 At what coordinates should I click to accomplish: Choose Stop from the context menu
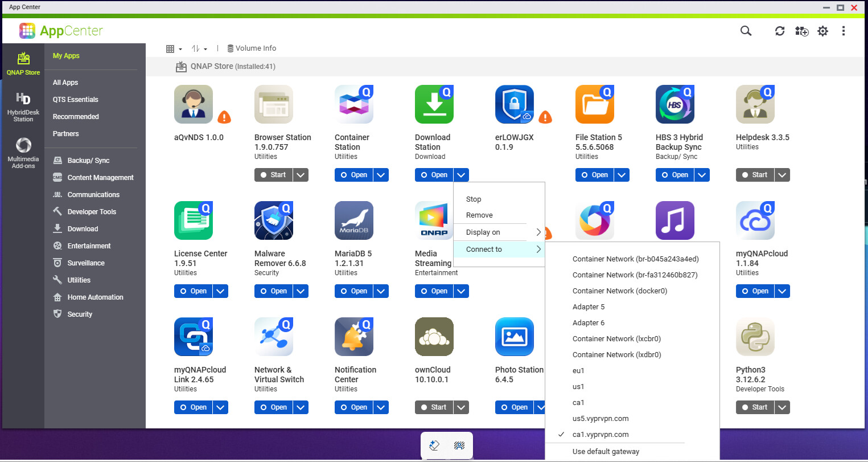click(x=474, y=199)
